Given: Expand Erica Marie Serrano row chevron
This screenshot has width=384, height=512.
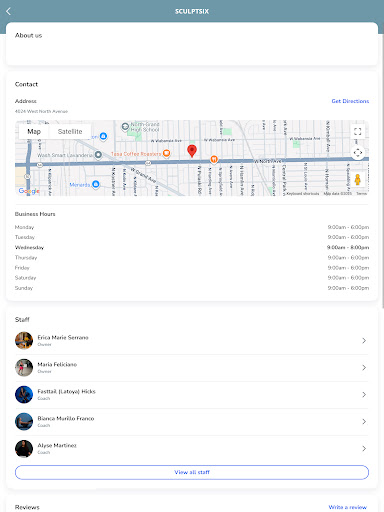Looking at the screenshot, I should pyautogui.click(x=364, y=340).
